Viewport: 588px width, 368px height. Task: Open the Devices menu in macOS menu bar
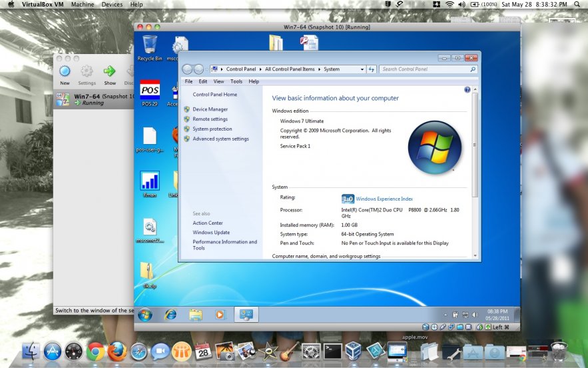pyautogui.click(x=112, y=5)
